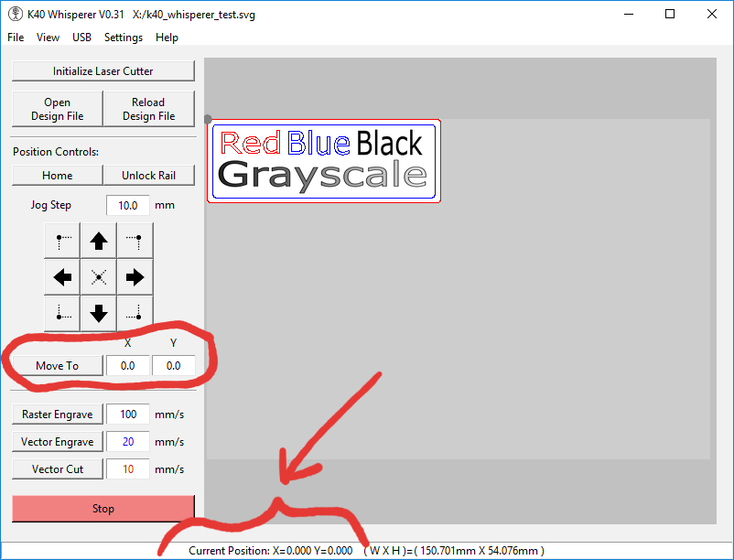Click the K40 Whisperer app icon
This screenshot has width=734, height=560.
click(16, 14)
